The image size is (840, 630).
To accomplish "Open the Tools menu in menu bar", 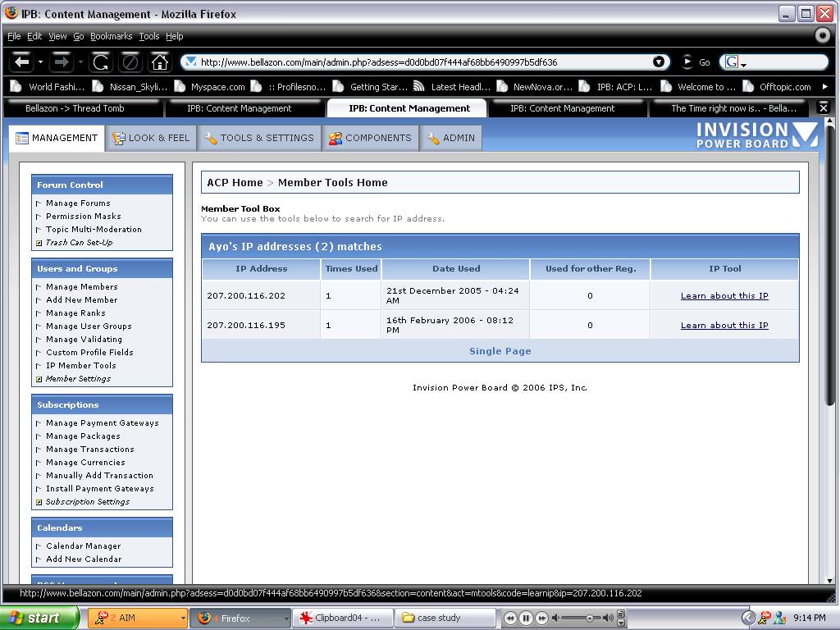I will (x=149, y=36).
